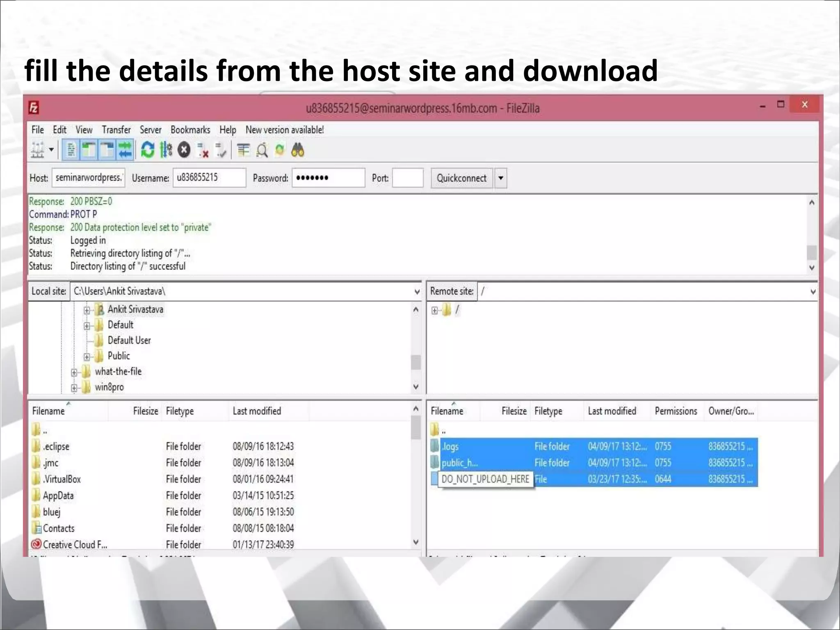Select the Contacts folder icon
The width and height of the screenshot is (840, 630).
click(36, 528)
